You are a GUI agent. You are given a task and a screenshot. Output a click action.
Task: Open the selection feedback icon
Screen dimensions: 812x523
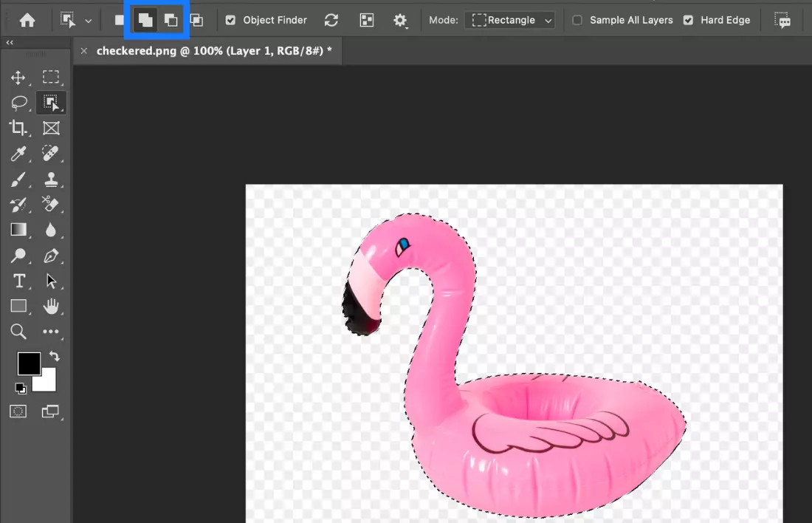782,20
